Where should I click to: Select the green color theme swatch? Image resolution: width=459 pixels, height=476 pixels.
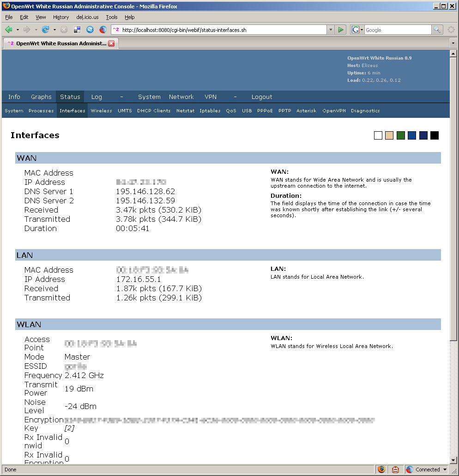[401, 135]
